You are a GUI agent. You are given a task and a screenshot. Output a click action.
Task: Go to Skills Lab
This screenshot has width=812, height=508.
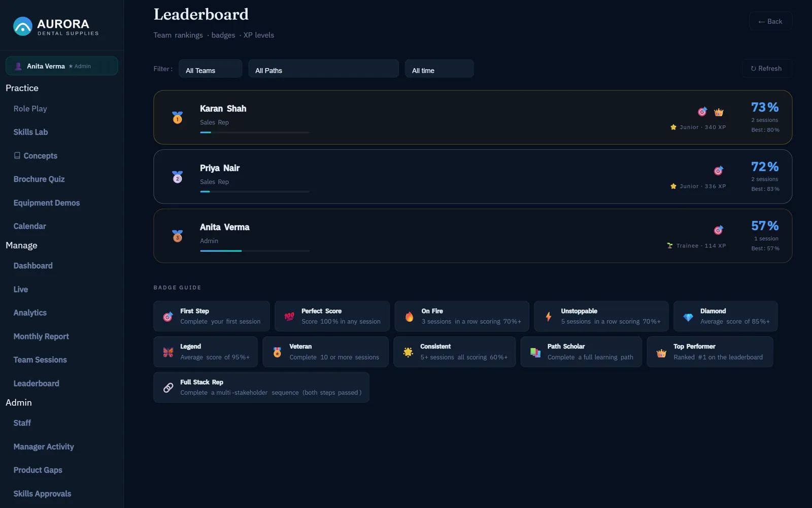click(30, 132)
